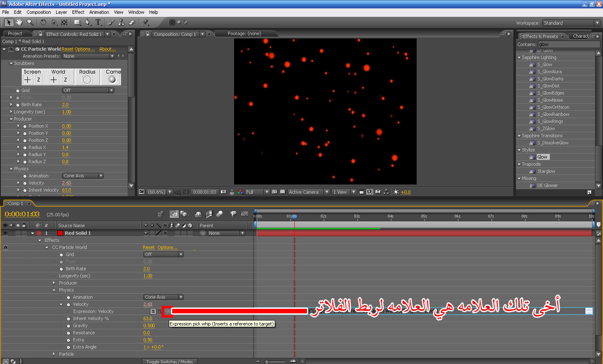
Task: Enable Motion Blur icon in timeline header
Action: coord(219,214)
